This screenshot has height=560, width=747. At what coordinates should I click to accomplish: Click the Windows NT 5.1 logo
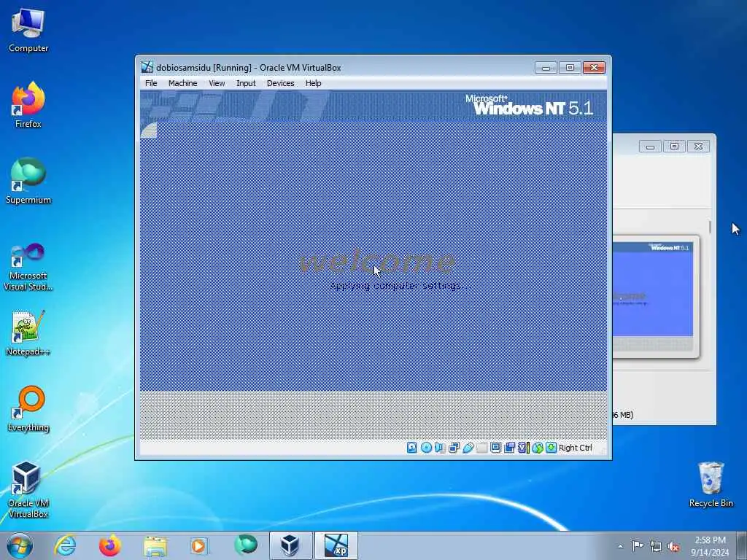[530, 105]
